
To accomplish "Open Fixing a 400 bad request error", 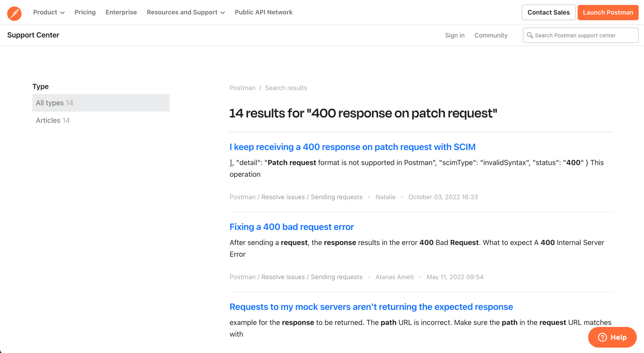I will (291, 227).
